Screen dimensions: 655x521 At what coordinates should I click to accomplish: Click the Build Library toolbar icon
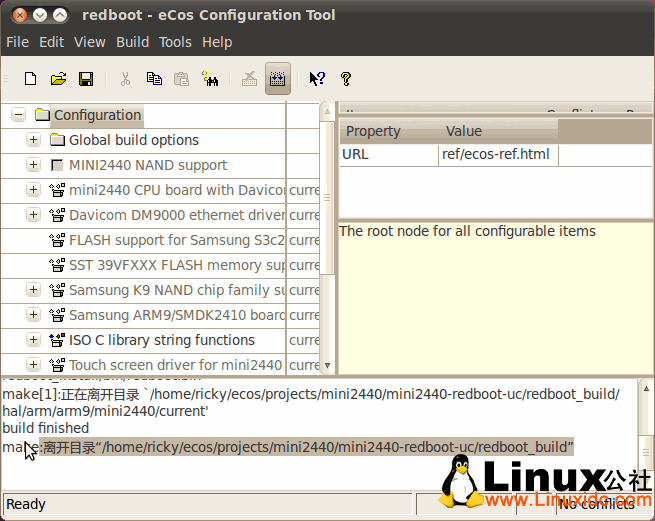click(x=278, y=79)
